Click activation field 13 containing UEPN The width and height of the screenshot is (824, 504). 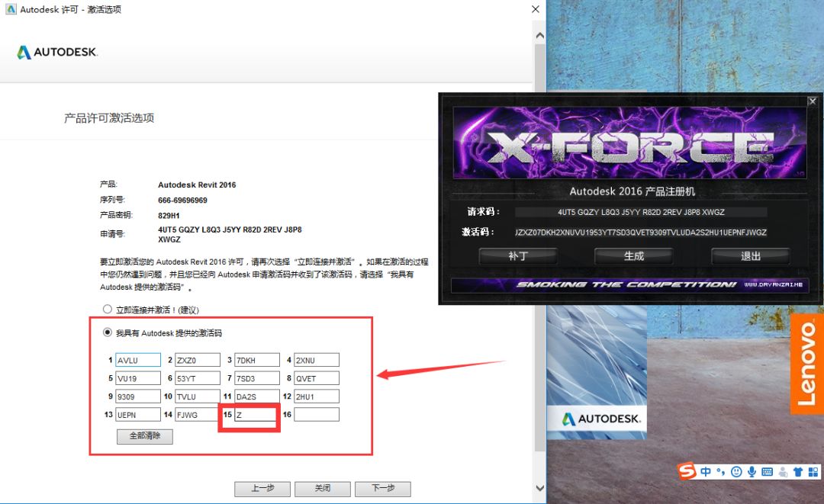click(138, 414)
